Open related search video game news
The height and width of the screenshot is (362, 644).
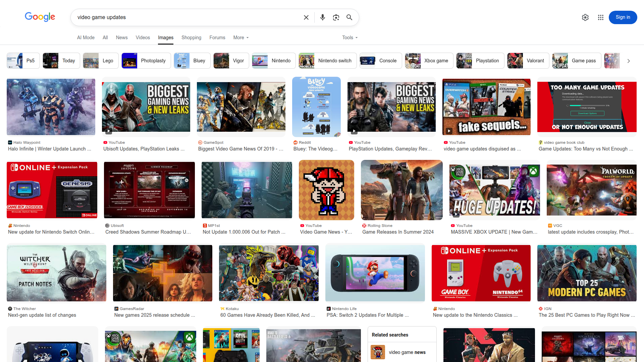(402, 352)
